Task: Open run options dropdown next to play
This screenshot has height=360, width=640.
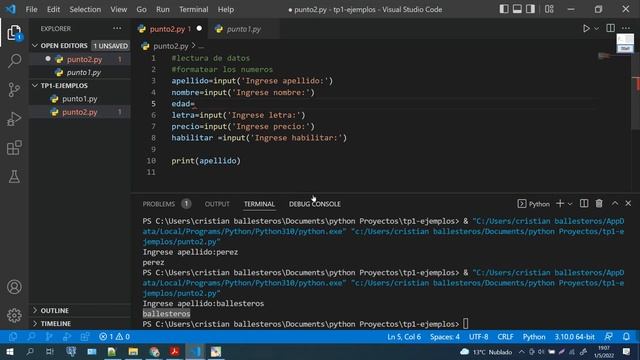Action: (x=596, y=29)
